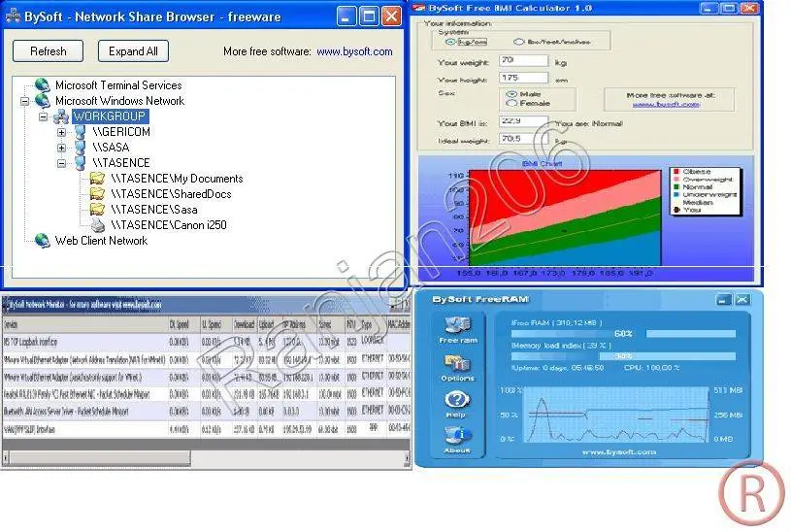The width and height of the screenshot is (791, 532).
Task: Expand the \\GERICOM computer node
Action: (61, 133)
